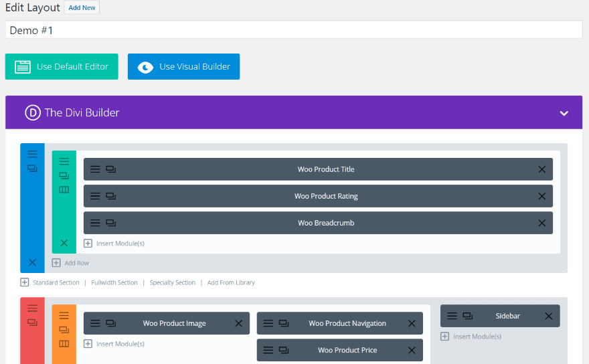Open blue section settings menu icon

tap(32, 154)
